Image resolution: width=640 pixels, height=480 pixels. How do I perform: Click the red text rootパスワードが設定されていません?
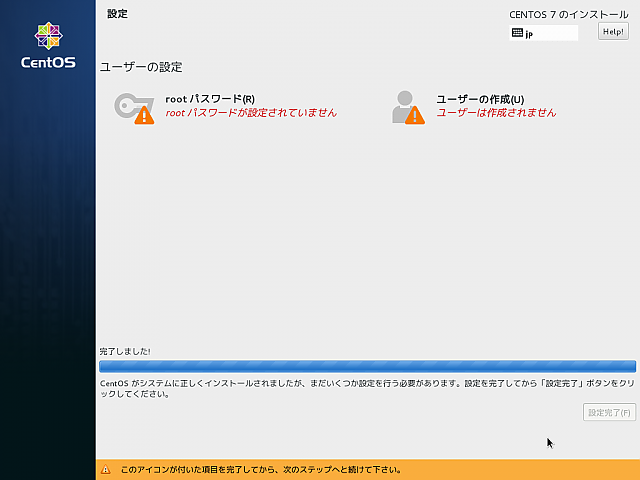click(x=251, y=113)
